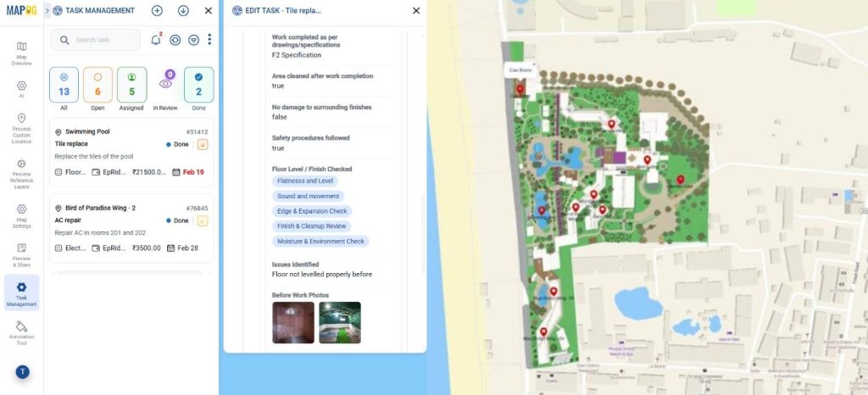Open Map Overview in the sidebar

point(21,53)
